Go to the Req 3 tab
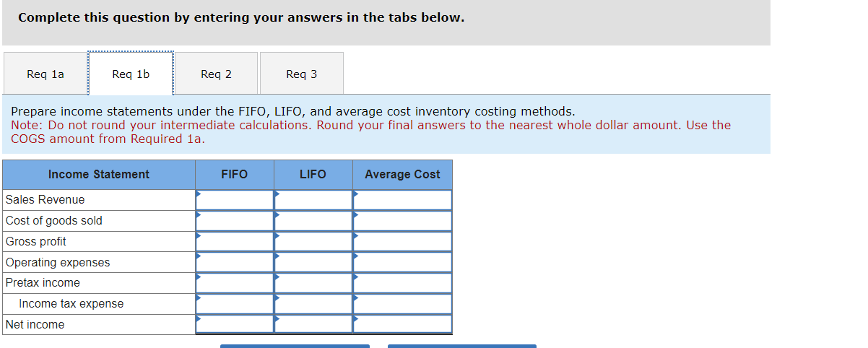Viewport: 868px width, 348px height. pyautogui.click(x=301, y=74)
